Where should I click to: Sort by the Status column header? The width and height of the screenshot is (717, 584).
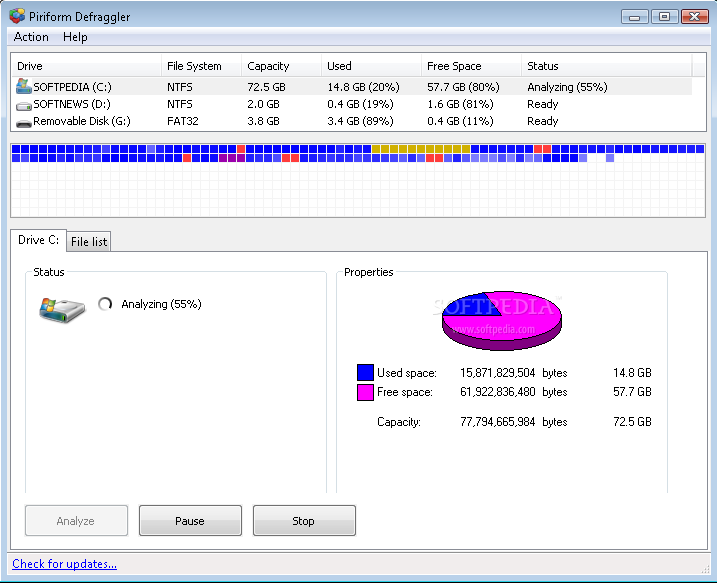click(606, 66)
